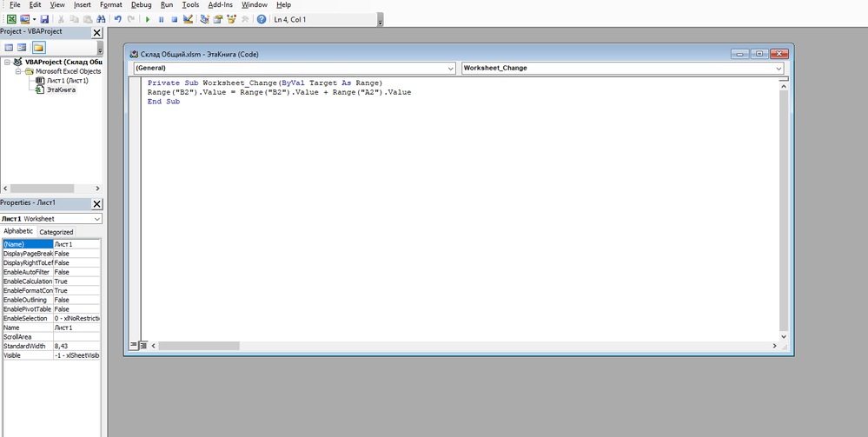Toggle Folders view in Project panel
This screenshot has height=437, width=868.
38,48
